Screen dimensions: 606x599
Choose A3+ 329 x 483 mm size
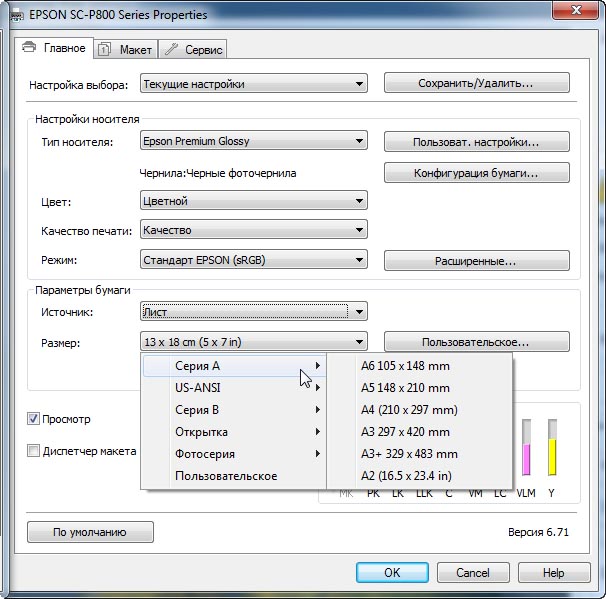[420, 454]
